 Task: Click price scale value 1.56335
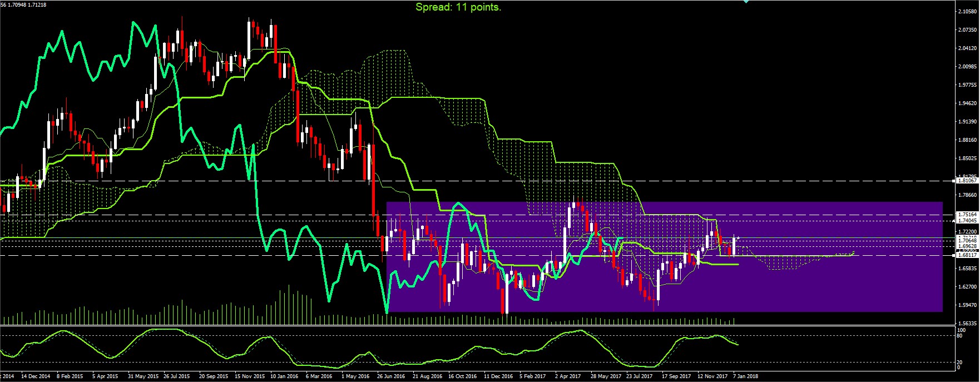click(968, 323)
